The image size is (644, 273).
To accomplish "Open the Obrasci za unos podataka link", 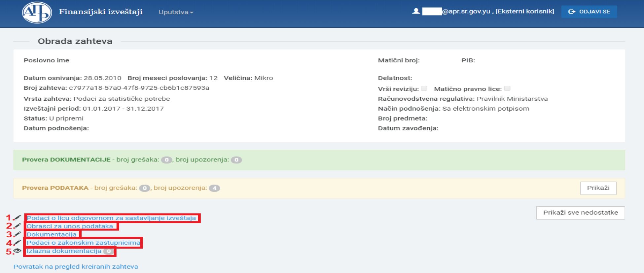I will point(70,226).
